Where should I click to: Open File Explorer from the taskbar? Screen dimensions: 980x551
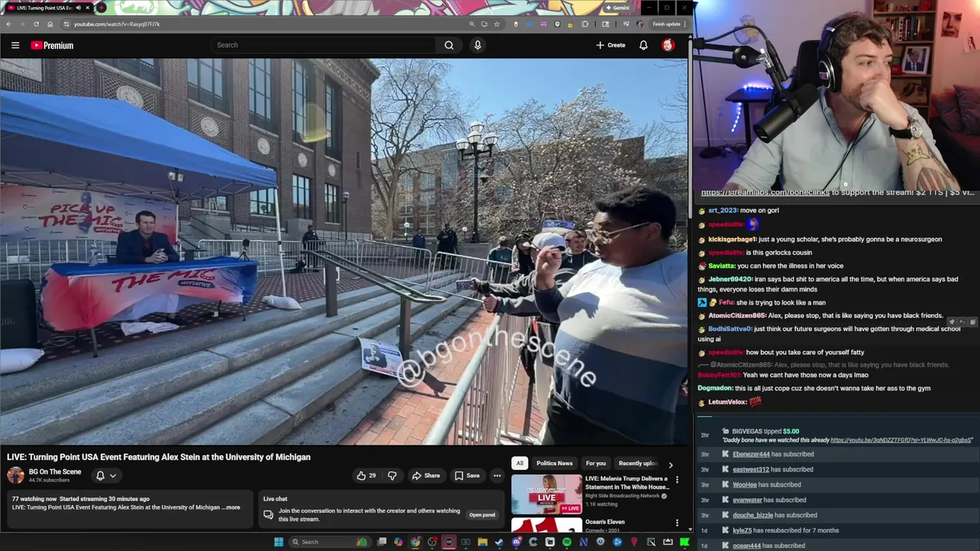coord(482,542)
